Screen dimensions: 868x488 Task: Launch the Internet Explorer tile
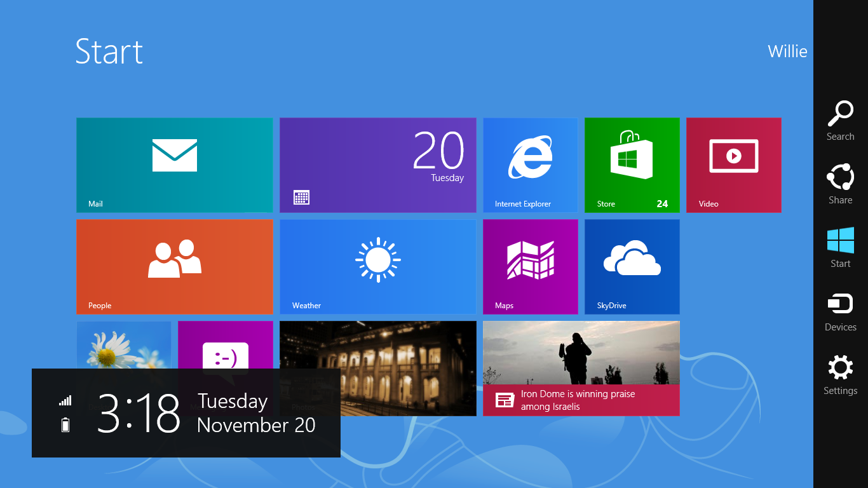tap(531, 165)
